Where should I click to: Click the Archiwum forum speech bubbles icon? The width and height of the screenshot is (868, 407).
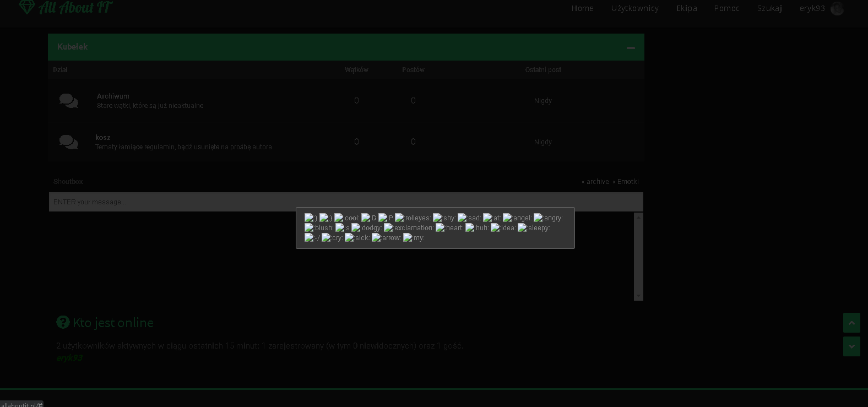pyautogui.click(x=69, y=101)
